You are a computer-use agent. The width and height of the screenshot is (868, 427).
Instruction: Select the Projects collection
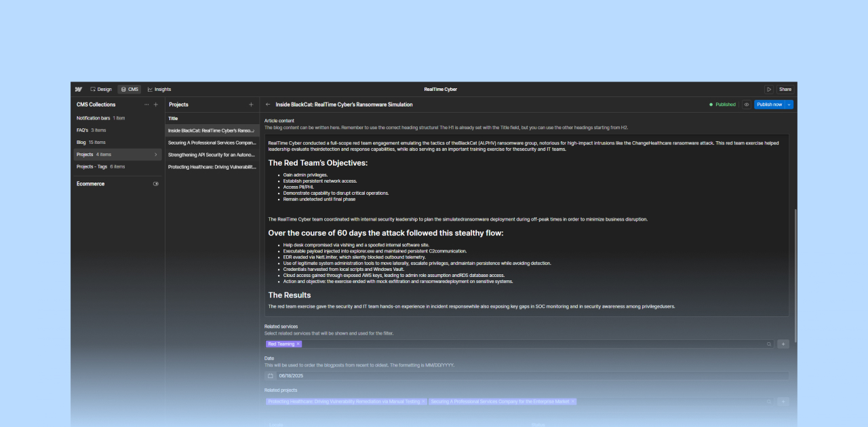pos(117,154)
